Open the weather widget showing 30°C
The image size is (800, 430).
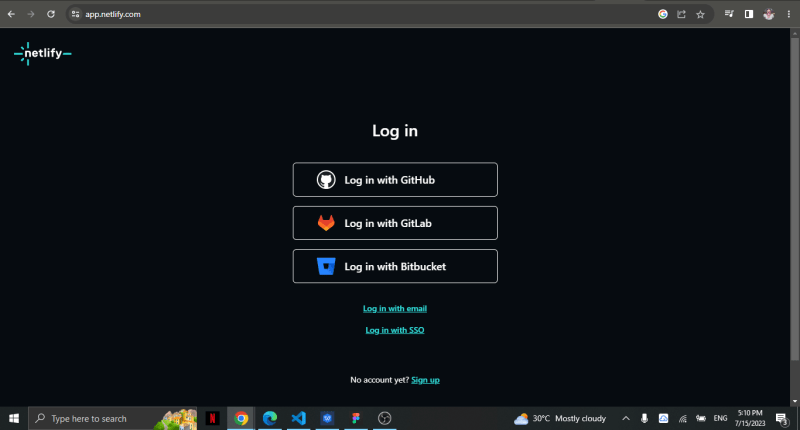tap(560, 418)
